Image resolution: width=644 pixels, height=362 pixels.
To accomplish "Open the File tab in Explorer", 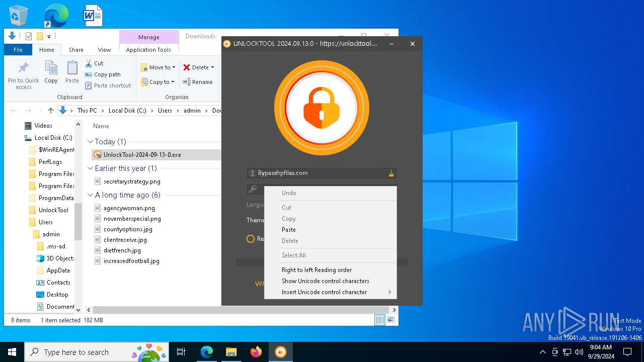I will click(x=18, y=50).
